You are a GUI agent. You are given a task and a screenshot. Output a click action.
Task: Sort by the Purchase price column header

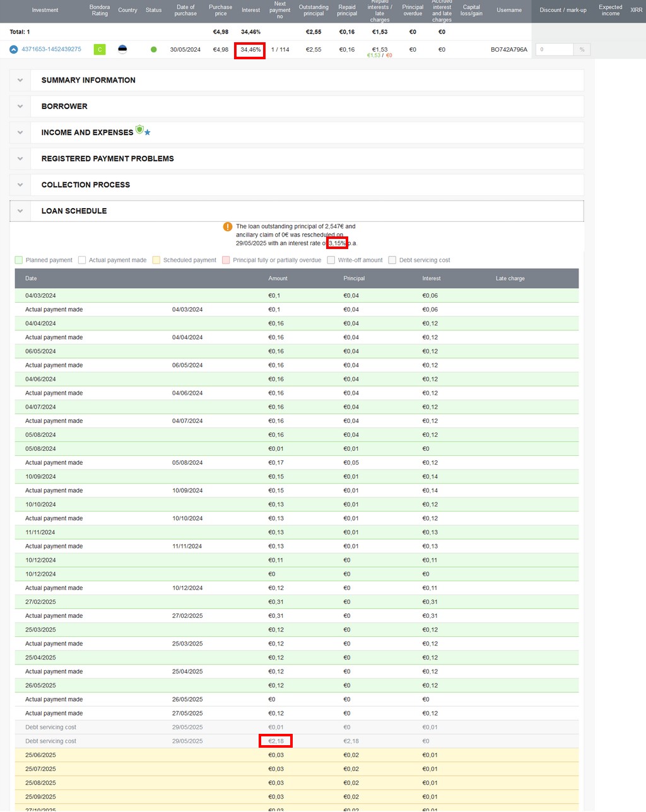tap(221, 10)
